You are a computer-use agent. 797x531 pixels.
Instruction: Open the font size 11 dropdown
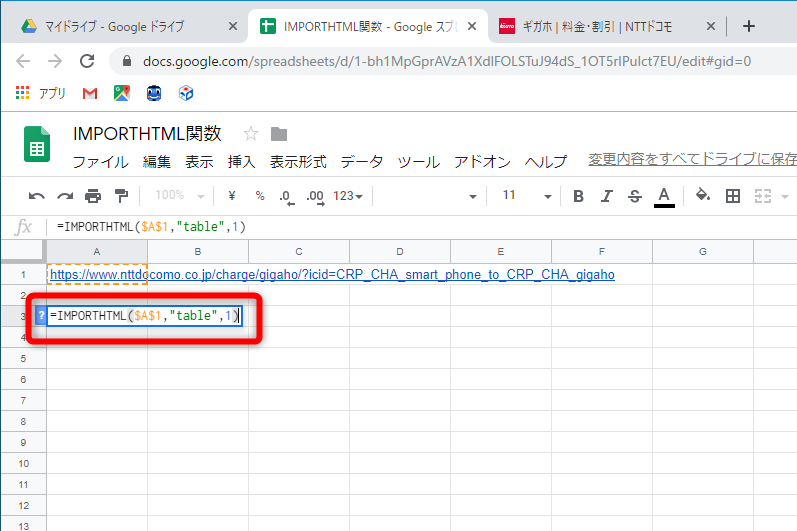pyautogui.click(x=526, y=196)
